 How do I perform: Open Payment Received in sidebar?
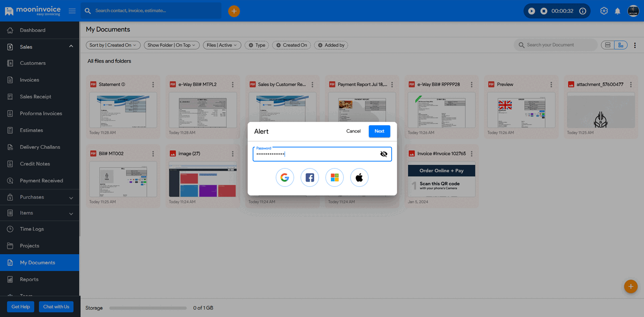pos(40,181)
